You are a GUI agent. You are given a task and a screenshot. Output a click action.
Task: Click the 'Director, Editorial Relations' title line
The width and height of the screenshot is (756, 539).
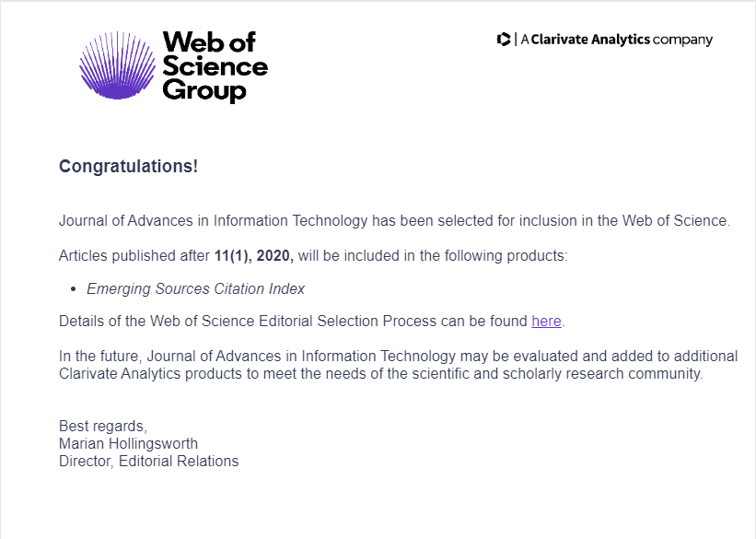pos(148,461)
